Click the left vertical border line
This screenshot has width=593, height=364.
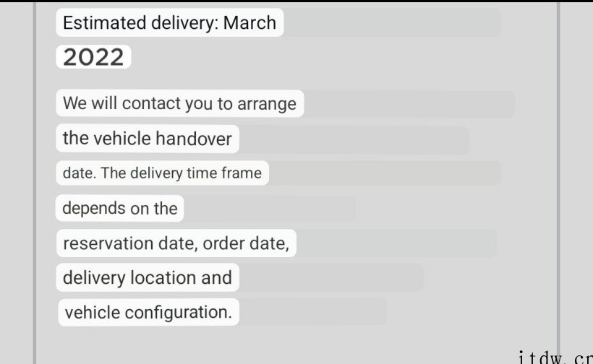tap(35, 181)
